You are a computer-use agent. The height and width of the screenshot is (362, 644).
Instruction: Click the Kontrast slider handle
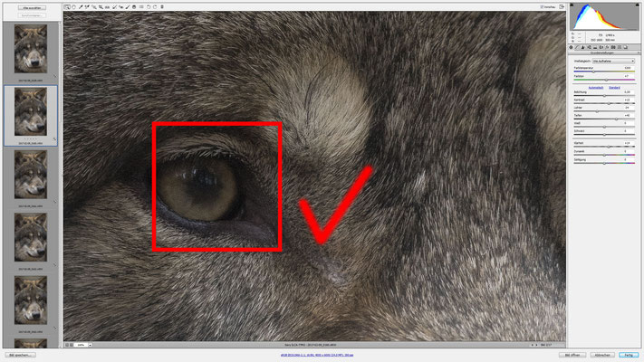[x=609, y=103]
